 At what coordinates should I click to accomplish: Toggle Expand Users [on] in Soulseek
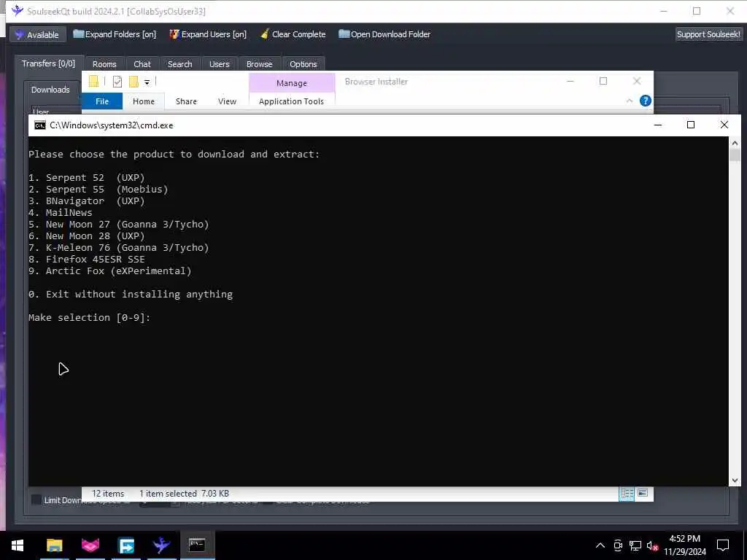click(208, 34)
